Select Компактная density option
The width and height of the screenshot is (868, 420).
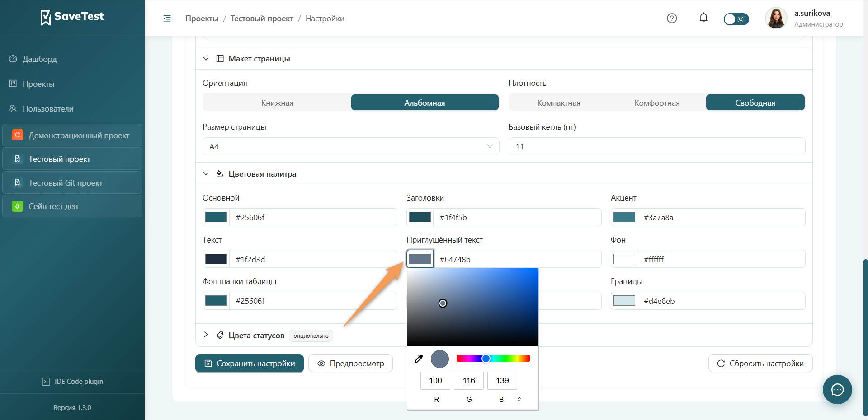pyautogui.click(x=559, y=103)
